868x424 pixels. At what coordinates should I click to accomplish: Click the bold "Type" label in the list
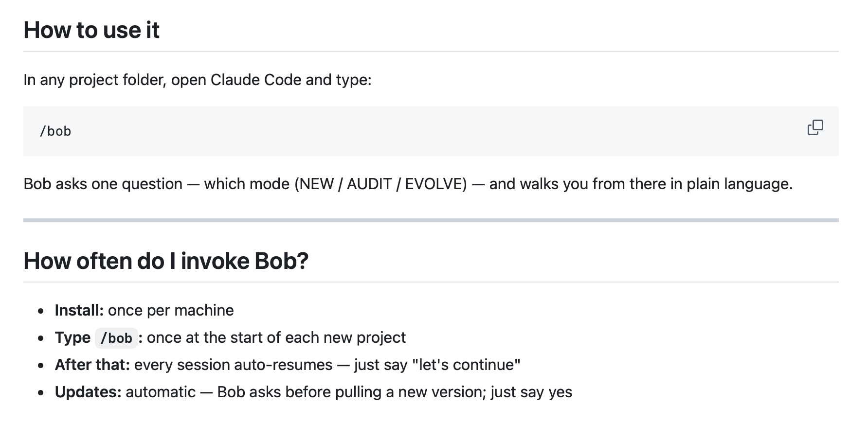pos(72,337)
